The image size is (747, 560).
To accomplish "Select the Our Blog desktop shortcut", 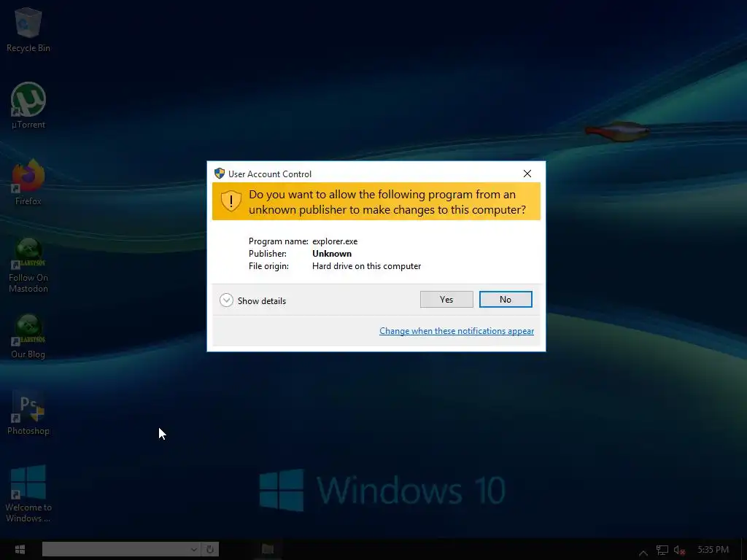I will coord(28,336).
